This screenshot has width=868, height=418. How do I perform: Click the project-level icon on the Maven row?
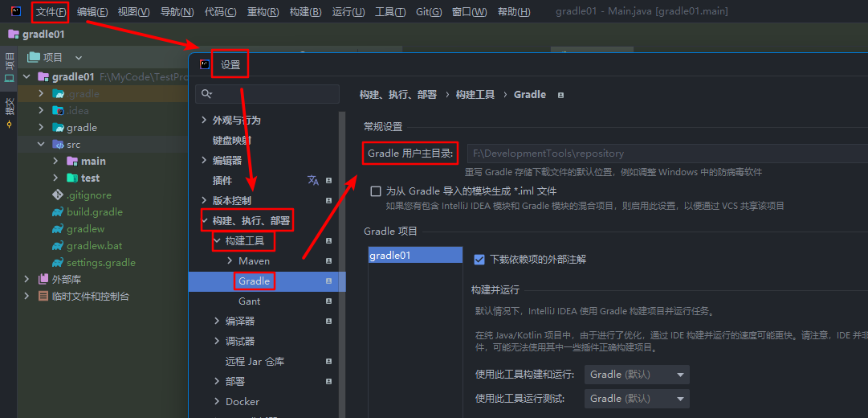(329, 260)
